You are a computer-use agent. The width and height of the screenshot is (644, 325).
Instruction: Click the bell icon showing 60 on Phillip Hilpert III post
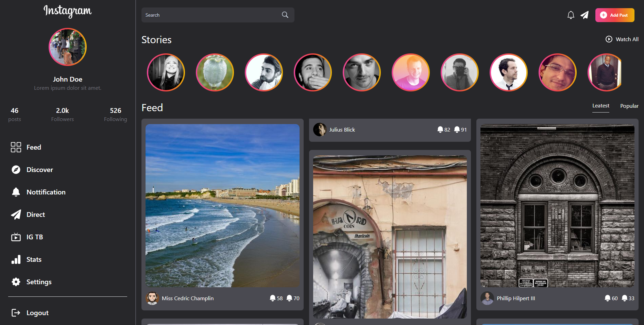pyautogui.click(x=608, y=298)
